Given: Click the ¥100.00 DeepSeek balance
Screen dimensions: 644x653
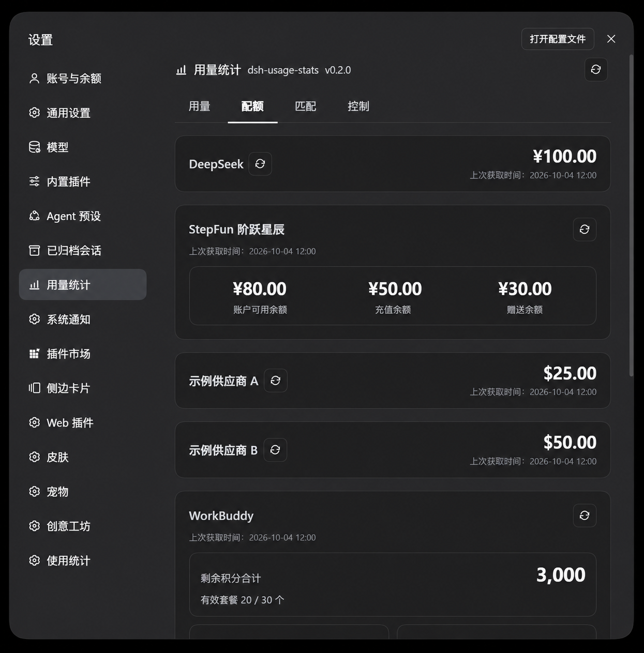Looking at the screenshot, I should pos(564,156).
